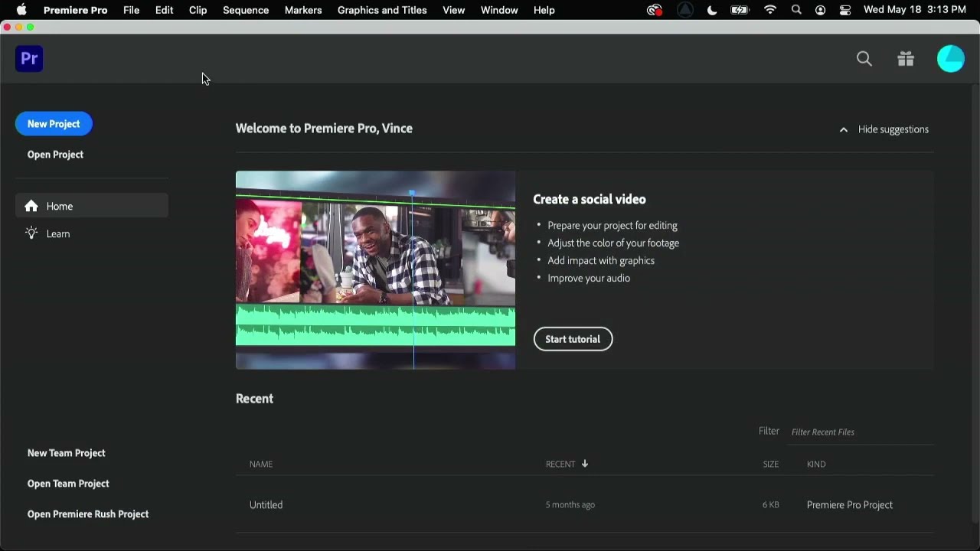Click the 'Premiere Pro Project' kind cell

click(850, 505)
